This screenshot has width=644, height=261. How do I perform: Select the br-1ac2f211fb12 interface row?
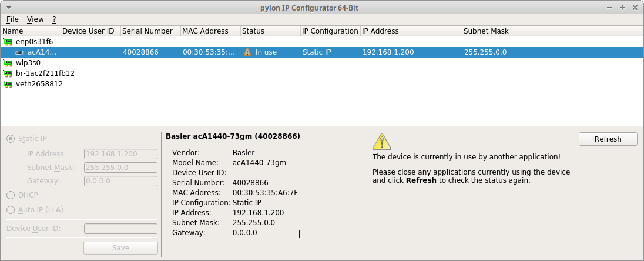point(322,73)
